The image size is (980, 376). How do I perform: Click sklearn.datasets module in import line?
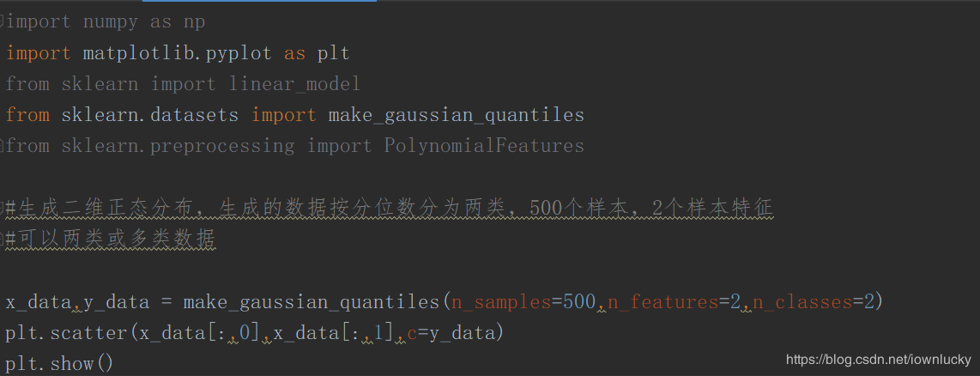[x=149, y=115]
